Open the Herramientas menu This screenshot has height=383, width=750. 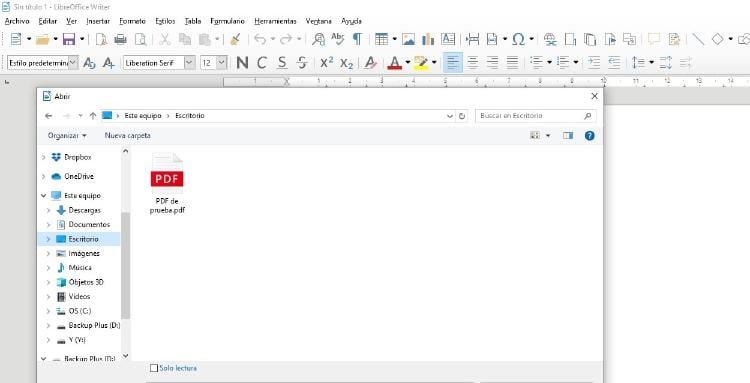pos(276,21)
